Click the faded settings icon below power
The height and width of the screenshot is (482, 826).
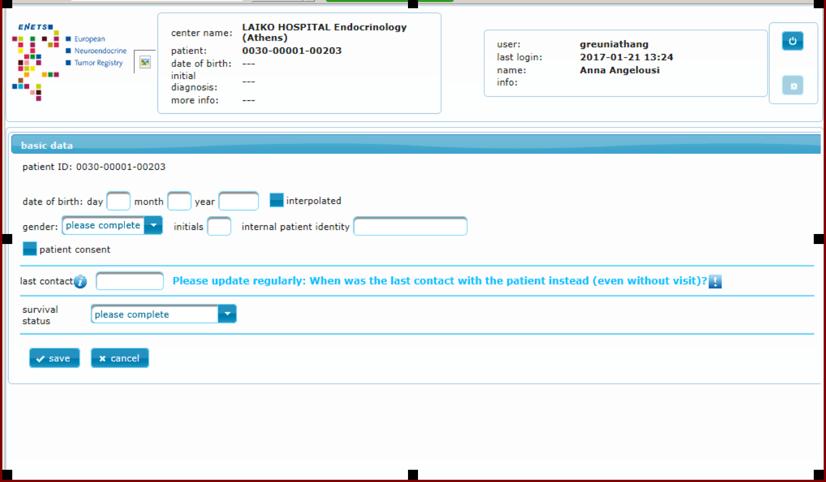pos(792,85)
